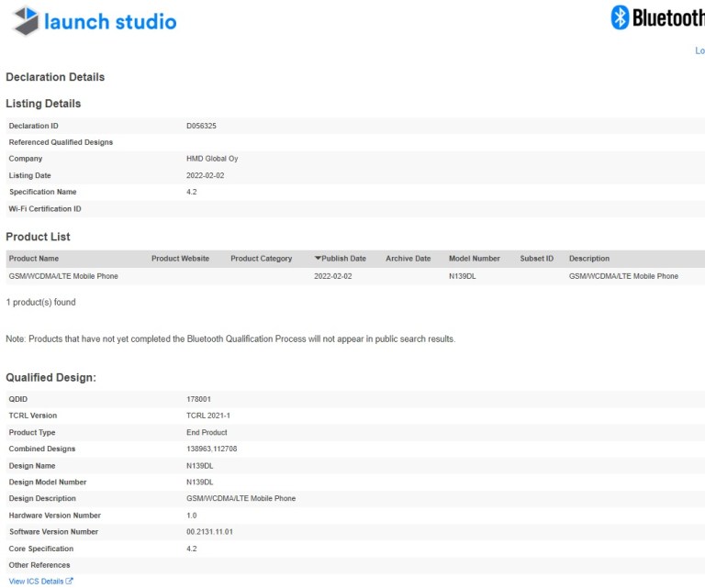Sort the list by Product Name column
Viewport: 705px width, 588px height.
click(34, 259)
